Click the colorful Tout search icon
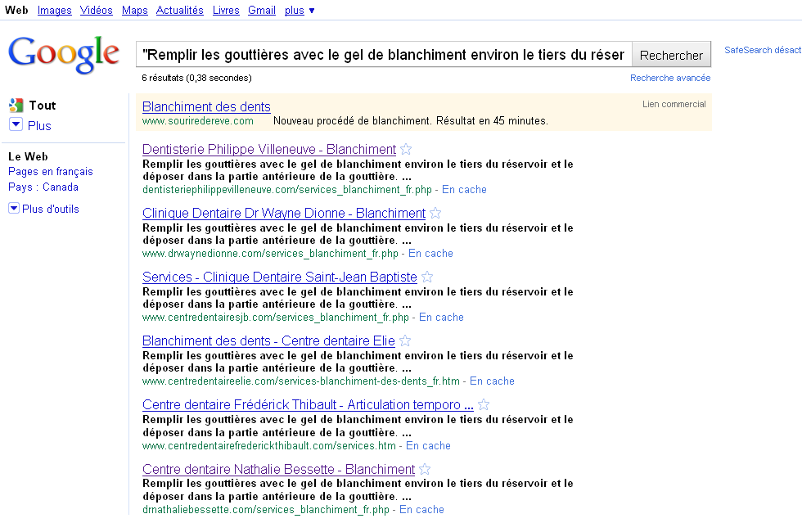Screen dimensions: 802x532 [x=16, y=106]
